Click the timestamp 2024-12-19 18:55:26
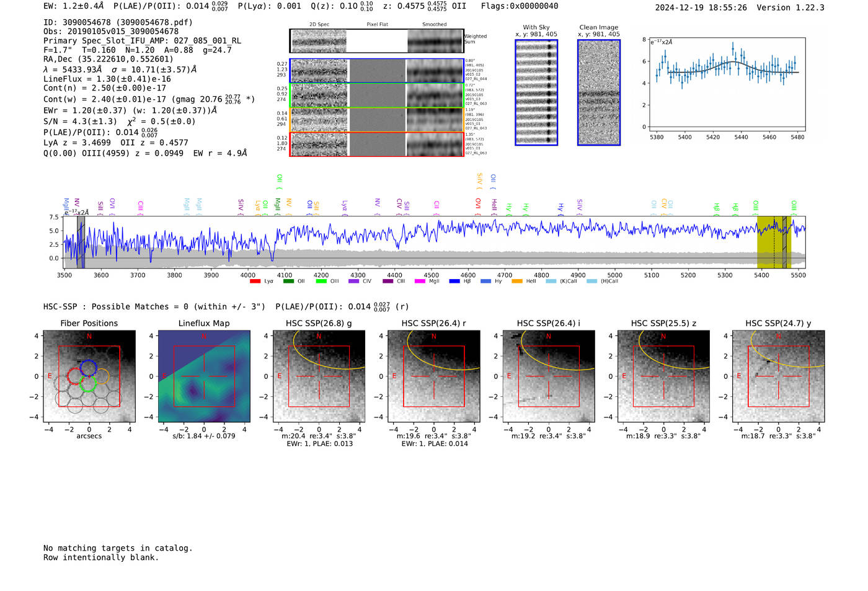This screenshot has width=868, height=591. point(701,7)
